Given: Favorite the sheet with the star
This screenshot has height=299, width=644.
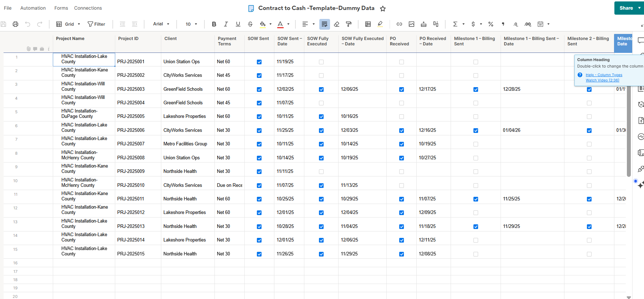Looking at the screenshot, I should click(x=383, y=9).
